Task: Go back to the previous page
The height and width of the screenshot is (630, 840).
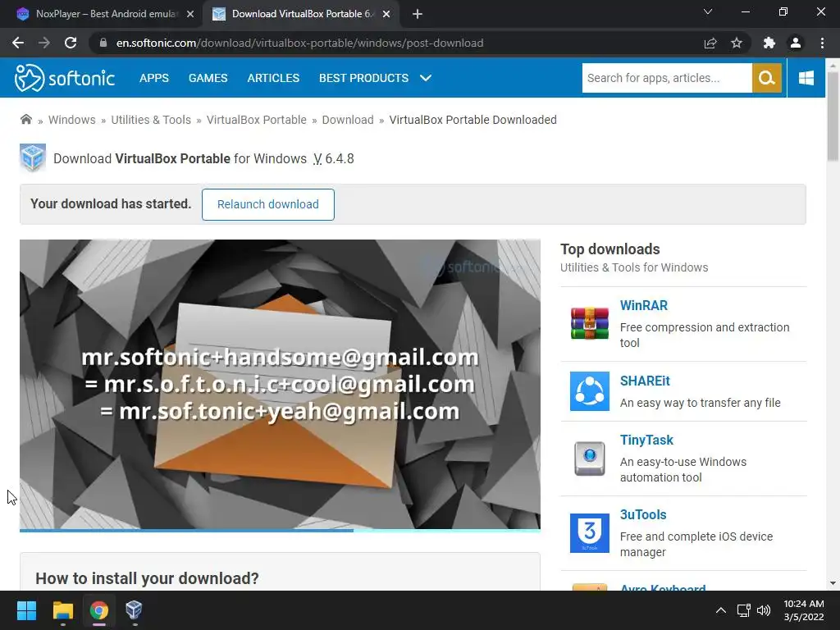Action: point(18,43)
